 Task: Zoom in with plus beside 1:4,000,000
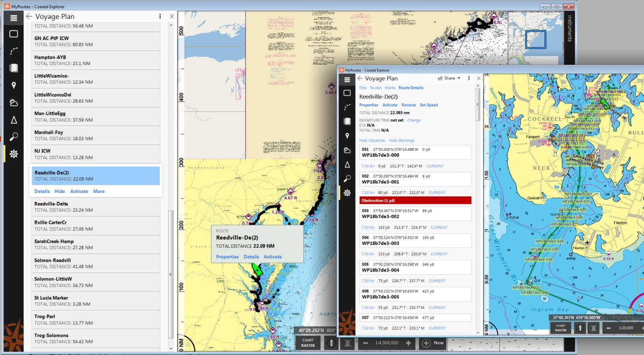(408, 343)
